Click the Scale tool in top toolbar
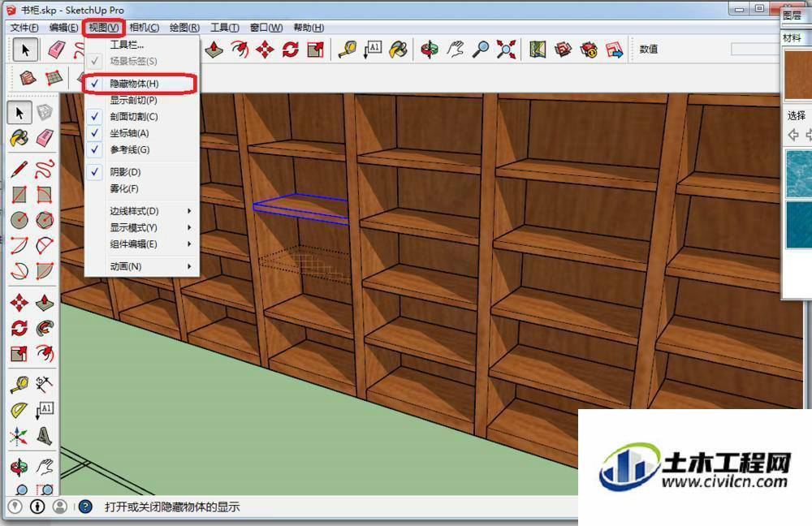The width and height of the screenshot is (812, 526). 315,50
